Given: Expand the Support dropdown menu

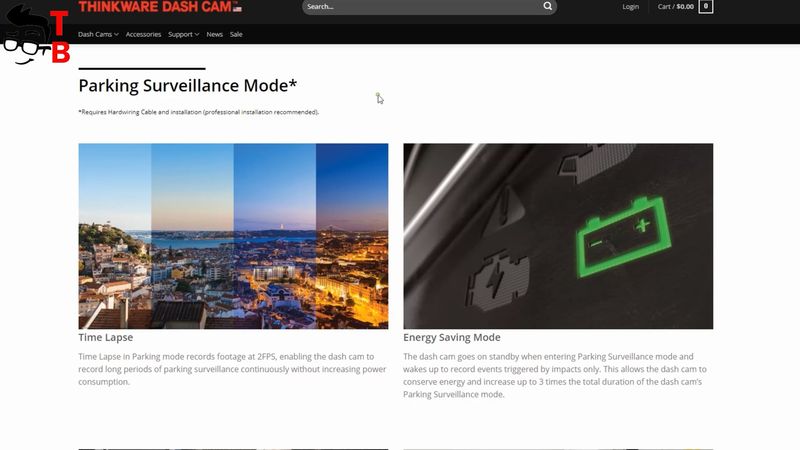Looking at the screenshot, I should tap(183, 34).
